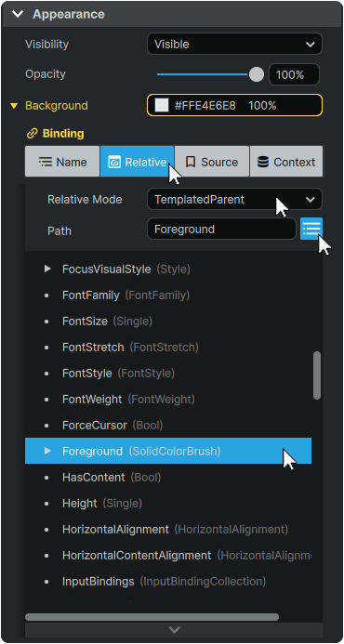Adjust the Opacity slider handle
Image resolution: width=344 pixels, height=644 pixels.
(257, 74)
